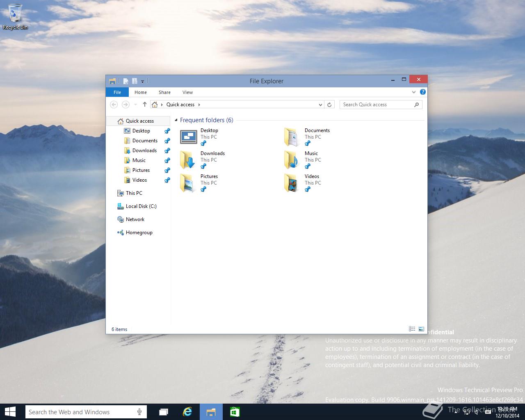Screen dimensions: 525x420
Task: Click the microphone icon in taskbar search
Action: coord(139,412)
